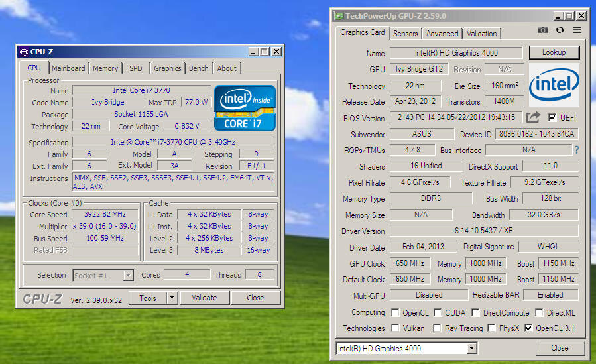Viewport: 596px width, 364px height.
Task: Click the Core Speed value 3922.82 MHz
Action: click(105, 214)
